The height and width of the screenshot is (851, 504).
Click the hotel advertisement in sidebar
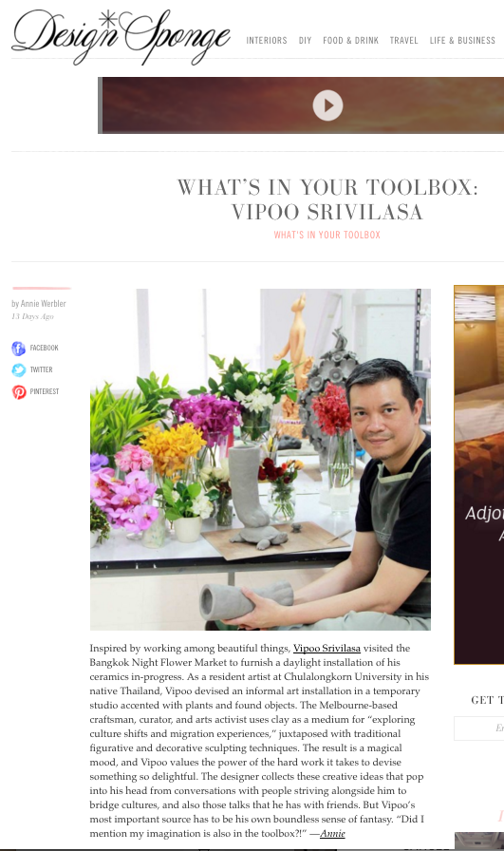tap(479, 474)
